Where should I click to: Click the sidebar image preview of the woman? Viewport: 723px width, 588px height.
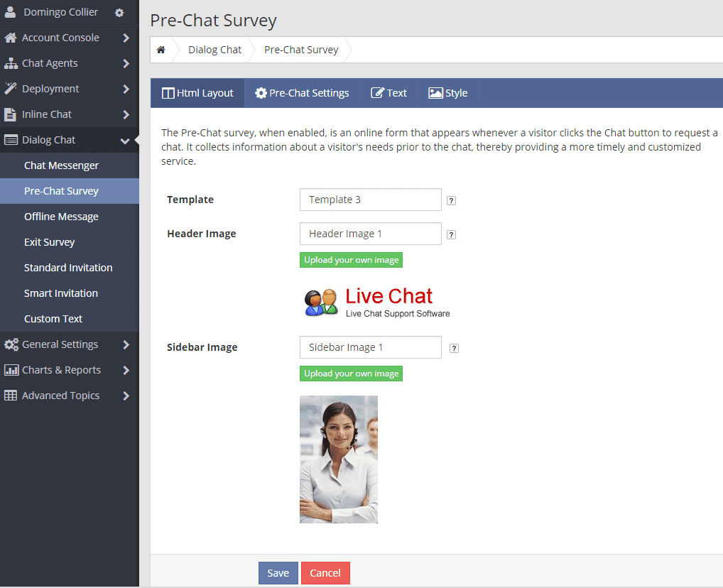point(339,459)
